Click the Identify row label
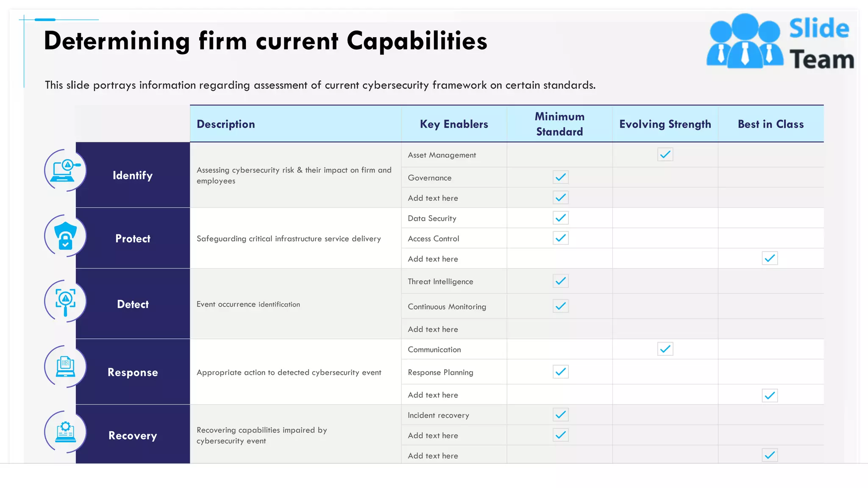The height and width of the screenshot is (488, 868). point(133,175)
